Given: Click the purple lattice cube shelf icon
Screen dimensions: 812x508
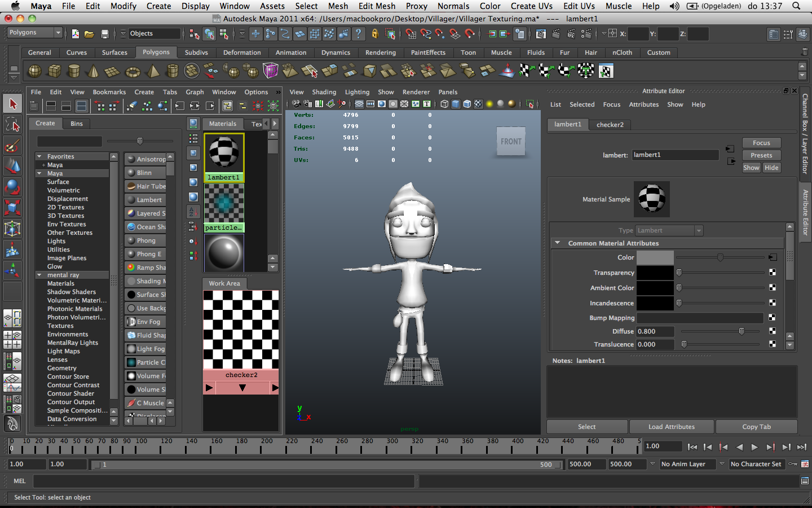Looking at the screenshot, I should coord(271,71).
